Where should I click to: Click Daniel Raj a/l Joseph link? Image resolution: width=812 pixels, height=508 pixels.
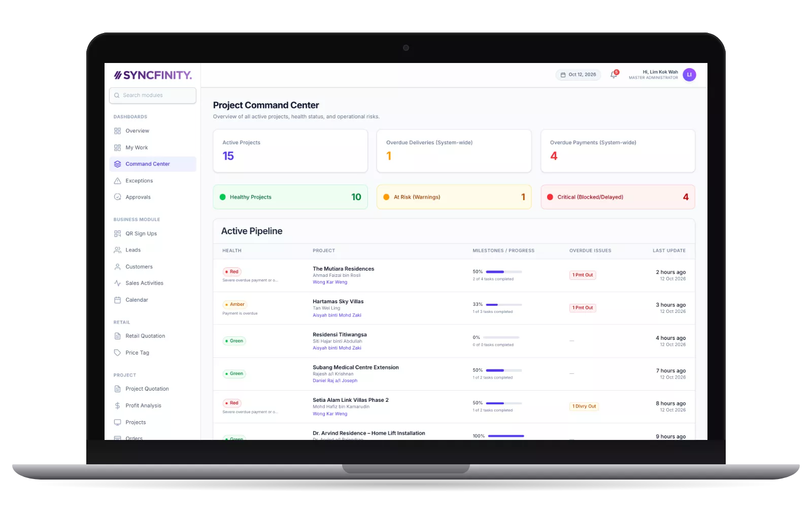click(335, 381)
